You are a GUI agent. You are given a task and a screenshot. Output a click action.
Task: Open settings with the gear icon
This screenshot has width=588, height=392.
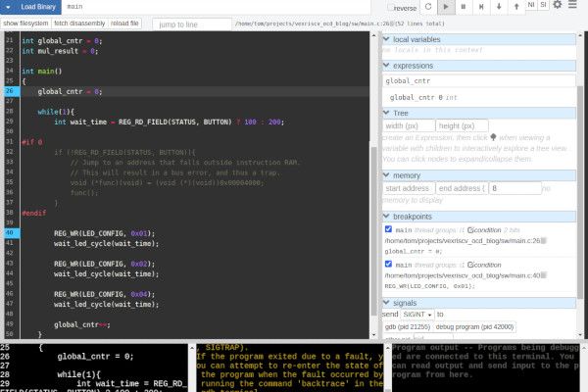(x=558, y=6)
